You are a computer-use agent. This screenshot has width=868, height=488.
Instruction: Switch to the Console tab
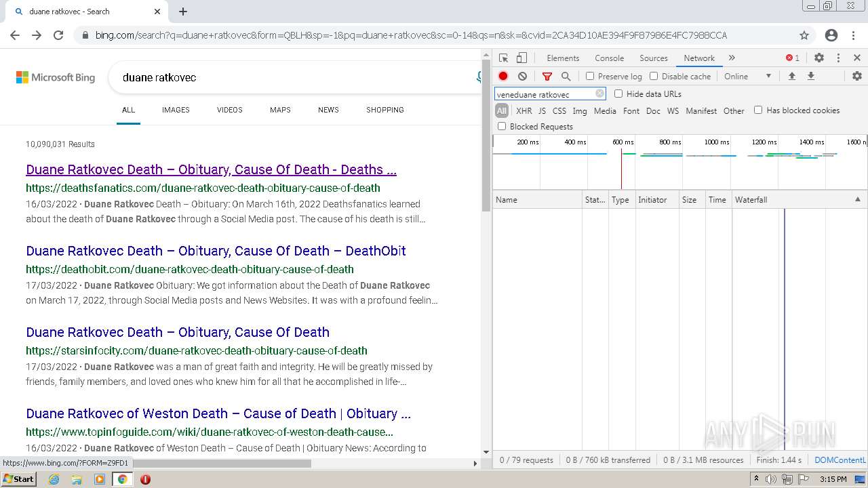609,58
